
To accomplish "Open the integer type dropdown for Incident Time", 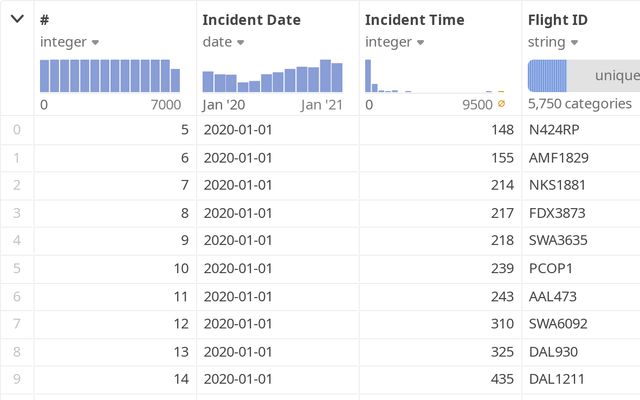I will [x=423, y=42].
